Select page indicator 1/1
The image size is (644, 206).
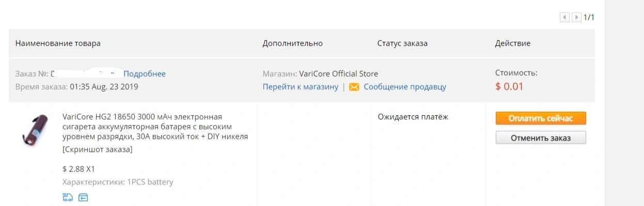pyautogui.click(x=589, y=18)
